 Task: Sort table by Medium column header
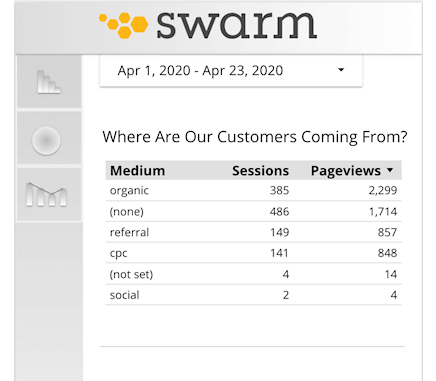tap(137, 171)
